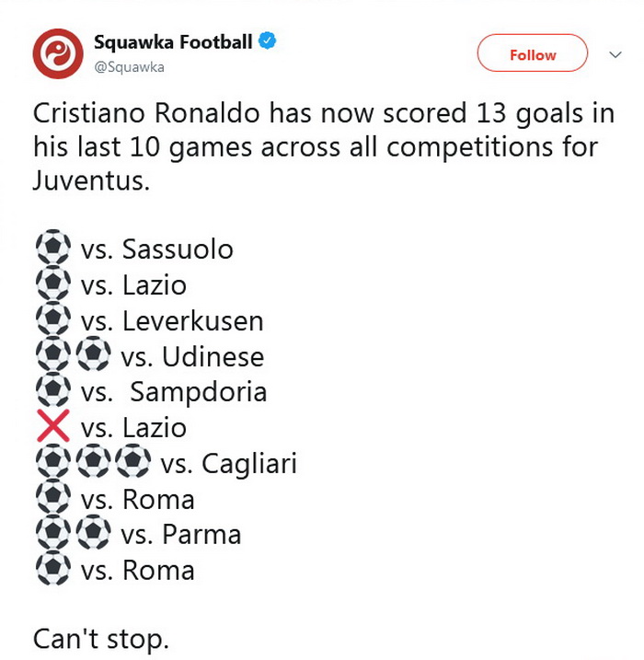Screen dimensions: 644x660
Task: Click the third soccer ball in Cagliari row
Action: click(132, 464)
